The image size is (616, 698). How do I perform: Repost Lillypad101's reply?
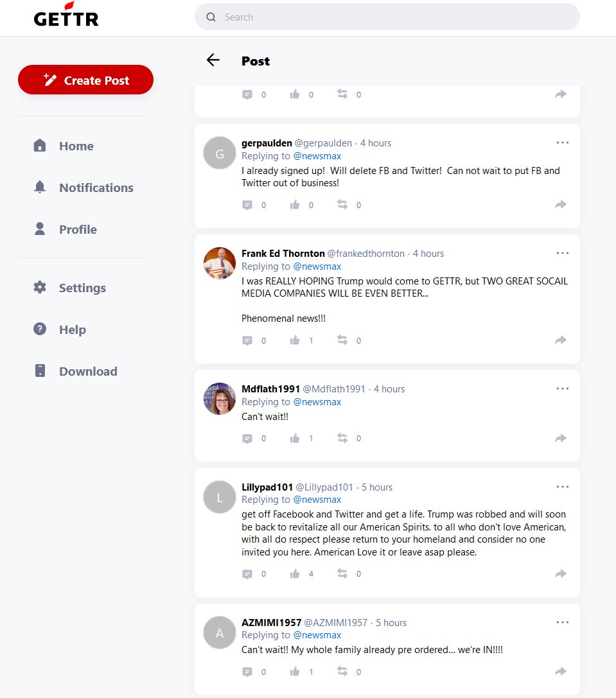point(342,573)
